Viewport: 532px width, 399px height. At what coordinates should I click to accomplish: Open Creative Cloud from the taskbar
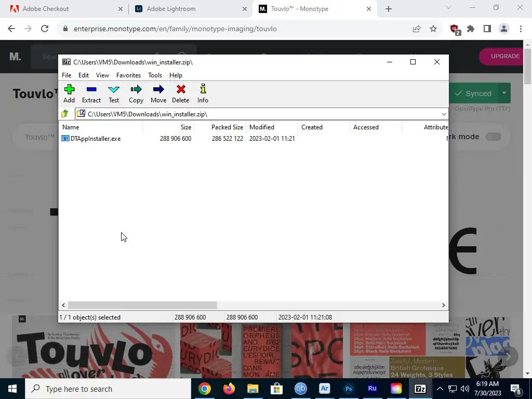coord(396,389)
